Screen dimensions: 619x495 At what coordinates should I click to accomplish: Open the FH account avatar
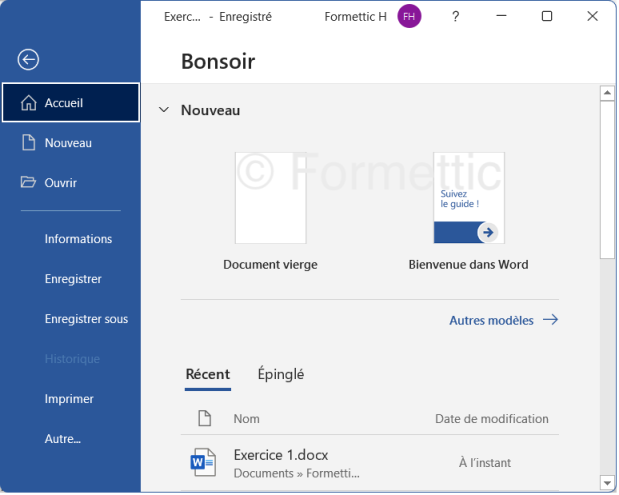click(409, 17)
